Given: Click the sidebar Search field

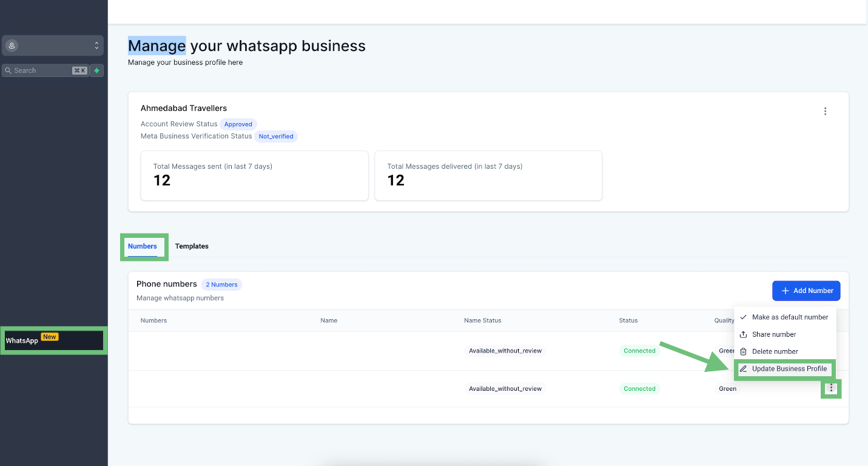Looking at the screenshot, I should pyautogui.click(x=45, y=70).
